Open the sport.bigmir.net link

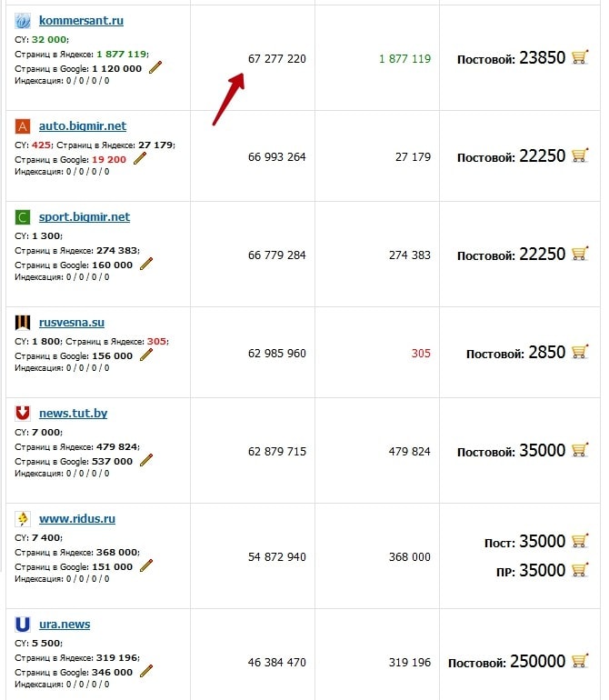pyautogui.click(x=85, y=216)
